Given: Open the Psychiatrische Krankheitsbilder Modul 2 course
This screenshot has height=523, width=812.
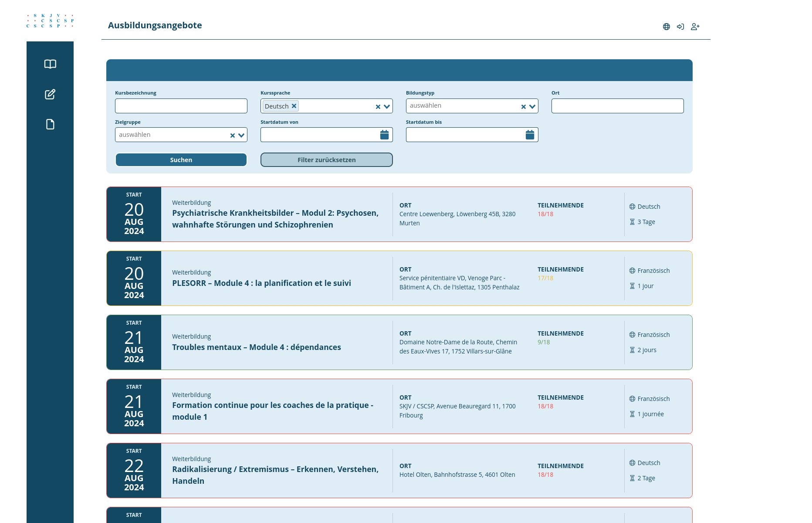Looking at the screenshot, I should [x=275, y=219].
